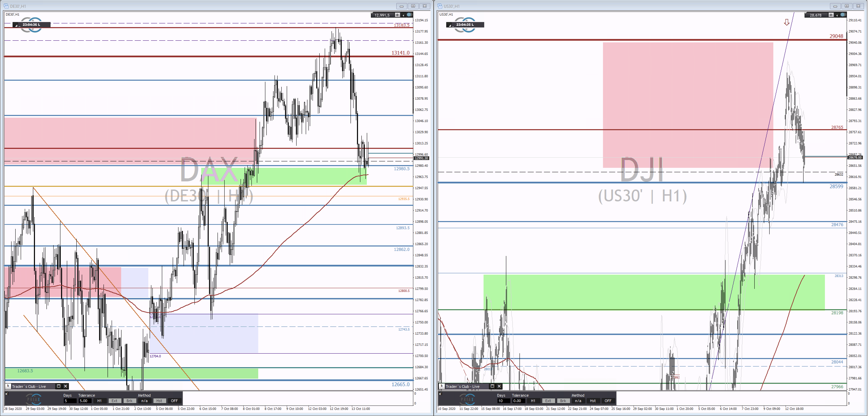Click the 12991.30 current price tag on DE30 axis
This screenshot has width=868, height=416.
[421, 158]
